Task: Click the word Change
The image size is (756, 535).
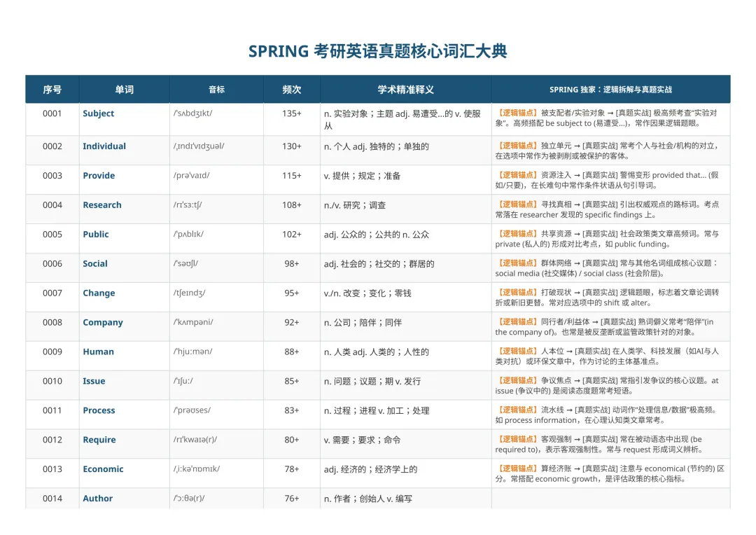Action: pyautogui.click(x=99, y=293)
